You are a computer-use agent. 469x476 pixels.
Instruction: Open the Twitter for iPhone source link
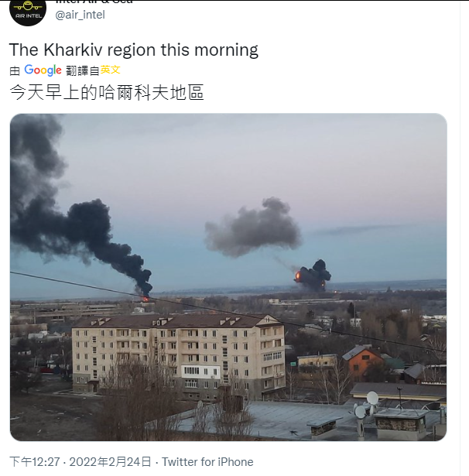point(207,462)
